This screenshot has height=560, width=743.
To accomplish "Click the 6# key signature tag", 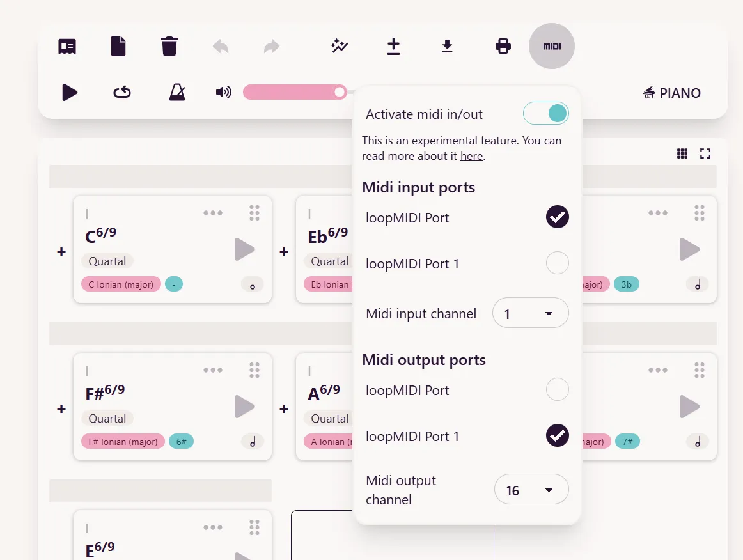I will coord(181,442).
